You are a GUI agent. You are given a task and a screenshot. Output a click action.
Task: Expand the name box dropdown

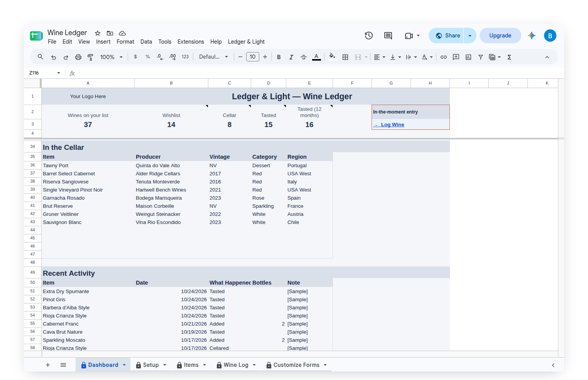coord(59,73)
